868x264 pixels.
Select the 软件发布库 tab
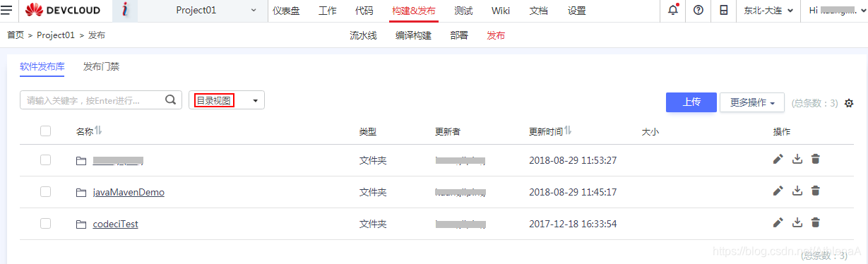42,67
